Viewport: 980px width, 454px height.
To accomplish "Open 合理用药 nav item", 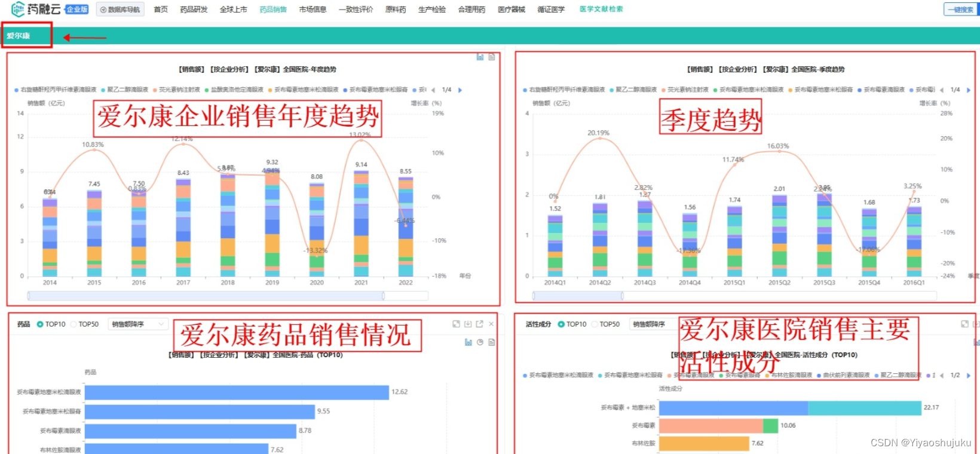I will coord(471,10).
